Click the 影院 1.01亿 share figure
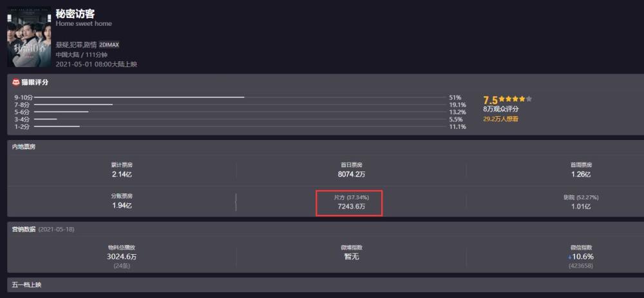644x298 pixels. (580, 206)
